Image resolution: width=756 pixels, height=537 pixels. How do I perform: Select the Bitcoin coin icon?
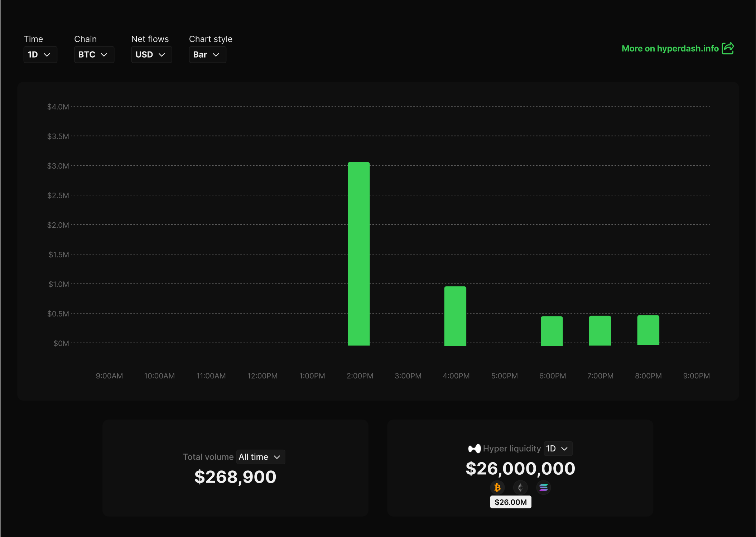[x=497, y=487]
